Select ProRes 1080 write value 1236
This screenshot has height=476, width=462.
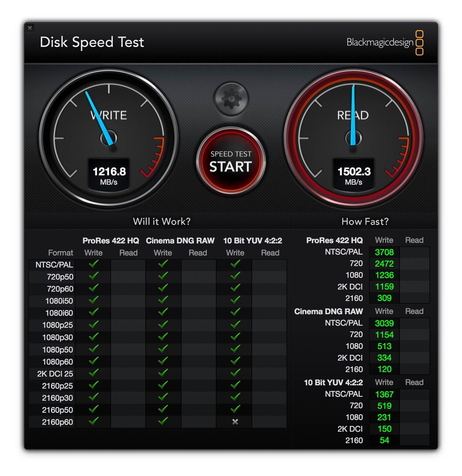(384, 275)
